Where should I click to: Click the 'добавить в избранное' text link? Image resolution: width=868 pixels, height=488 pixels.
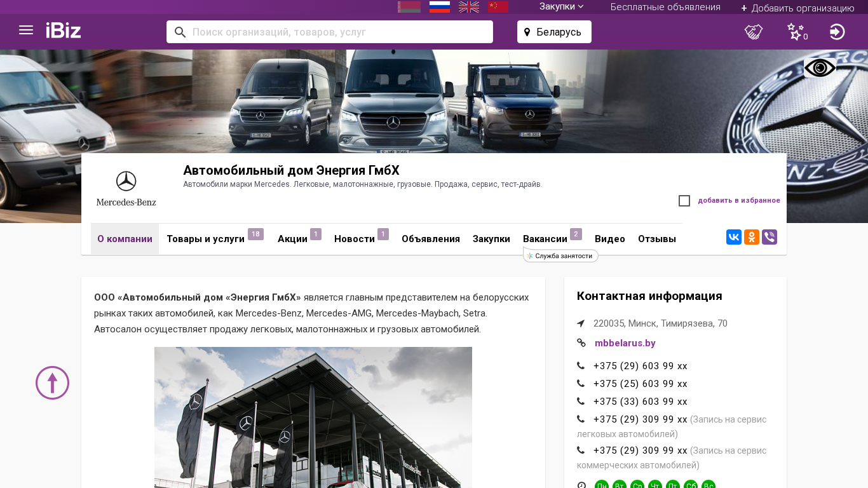pyautogui.click(x=739, y=201)
